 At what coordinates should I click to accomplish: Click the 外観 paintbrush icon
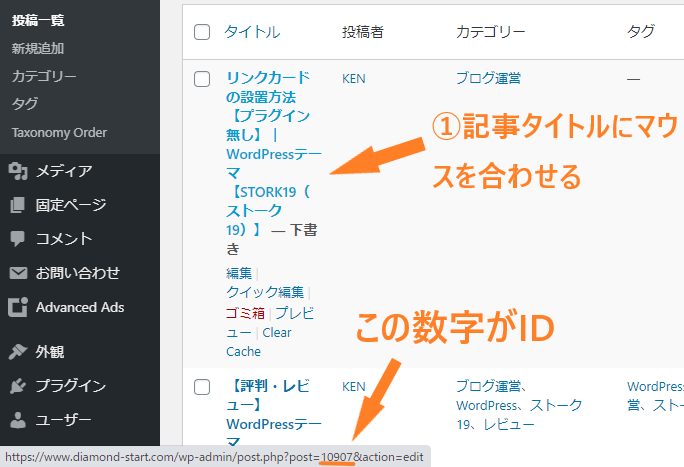coord(18,351)
